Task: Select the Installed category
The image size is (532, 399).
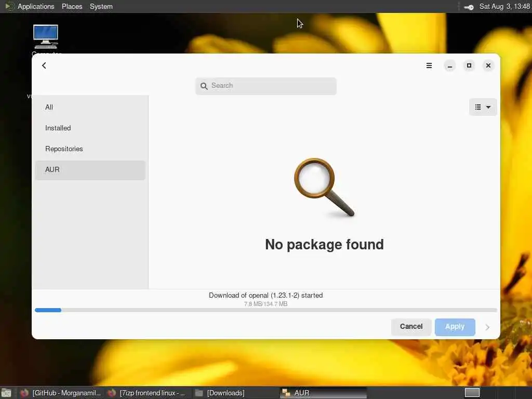Action: click(90, 128)
